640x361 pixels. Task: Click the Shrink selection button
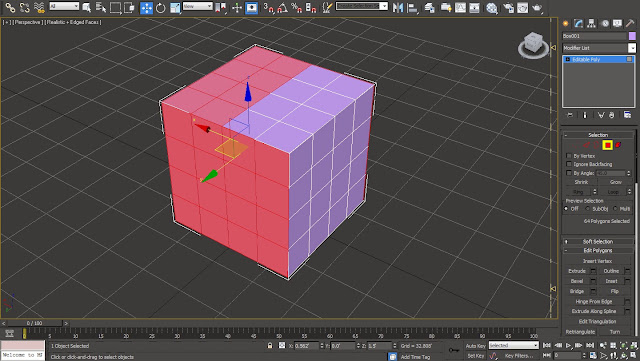coord(582,182)
